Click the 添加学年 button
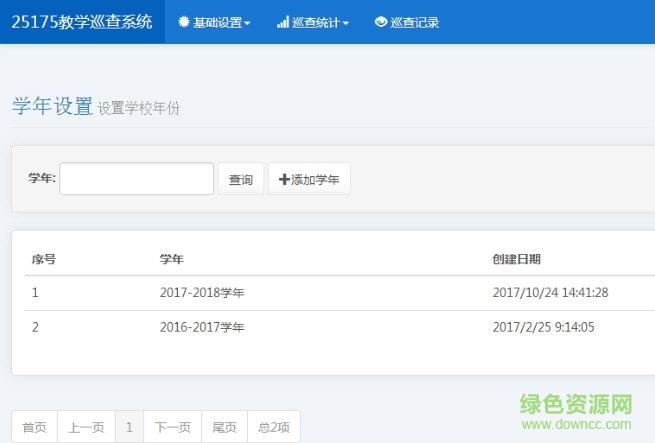This screenshot has width=655, height=443. (x=309, y=179)
